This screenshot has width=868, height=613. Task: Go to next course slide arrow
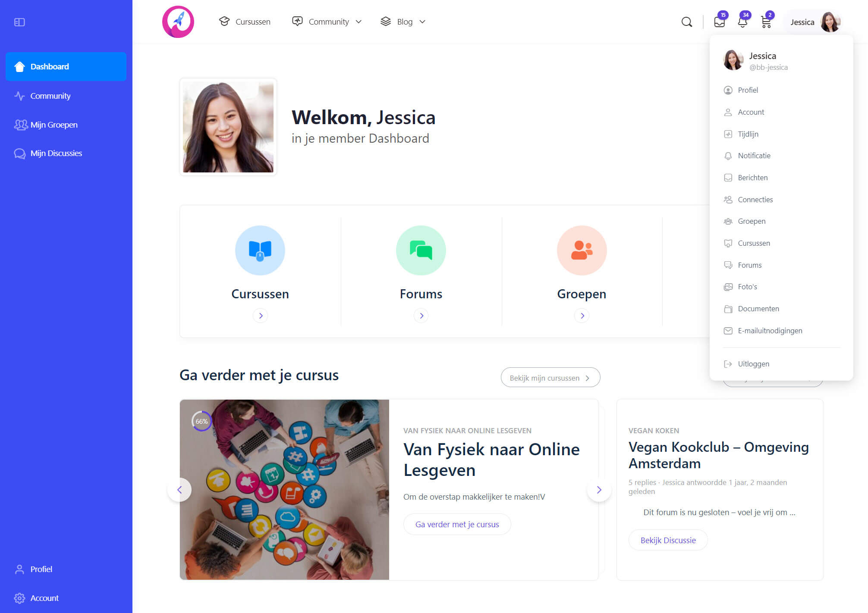[x=599, y=490]
